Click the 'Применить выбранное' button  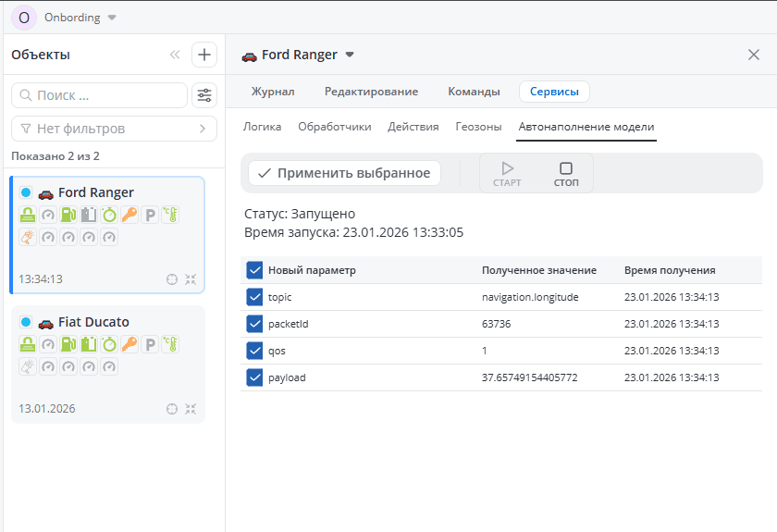click(x=344, y=173)
